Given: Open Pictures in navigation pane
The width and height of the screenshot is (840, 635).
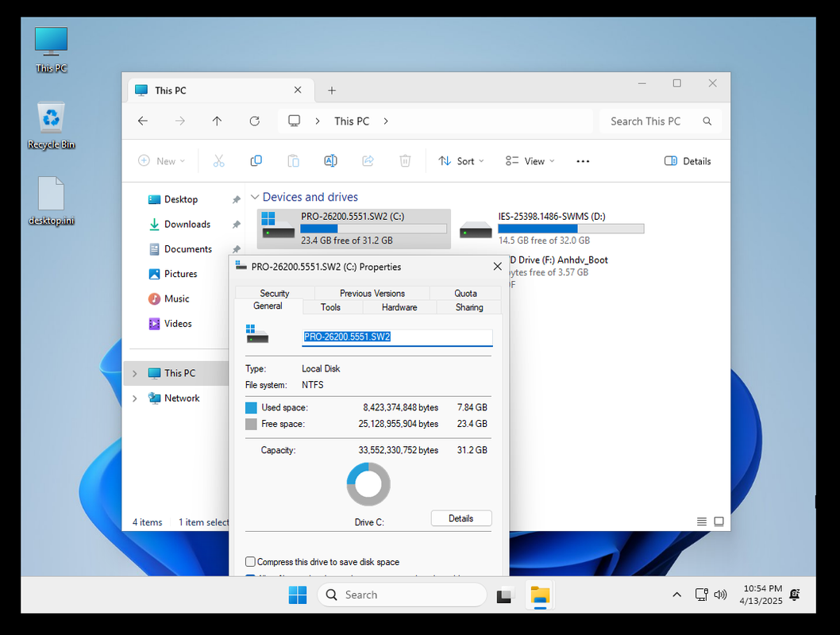Looking at the screenshot, I should pos(180,274).
